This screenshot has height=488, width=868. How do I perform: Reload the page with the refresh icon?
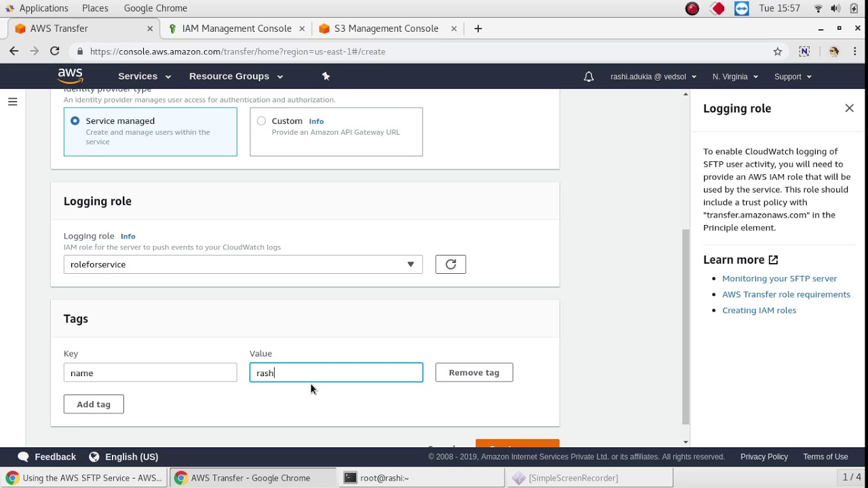coord(55,51)
